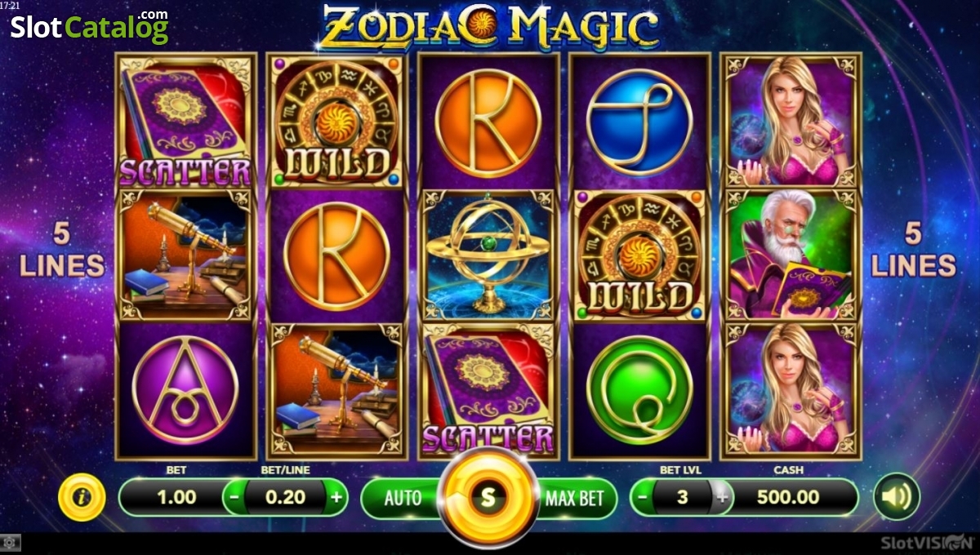Click the 500.00 cash display field
This screenshot has width=980, height=555.
coord(787,496)
